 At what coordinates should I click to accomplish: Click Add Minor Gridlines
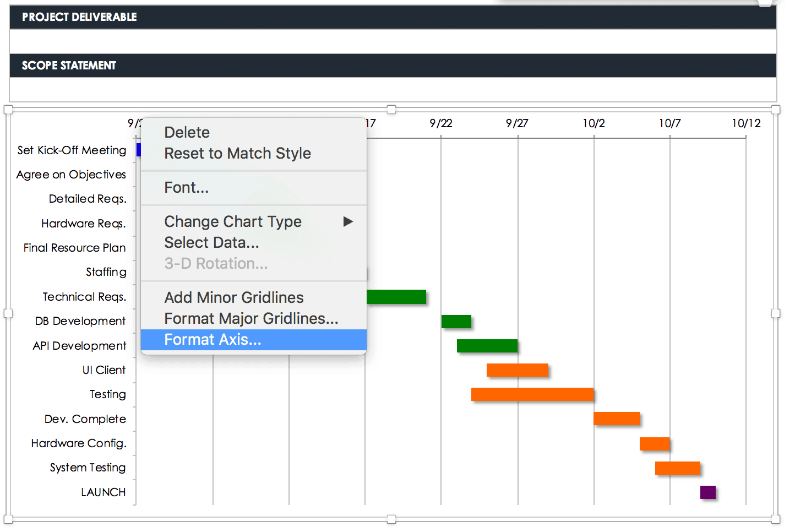[233, 297]
